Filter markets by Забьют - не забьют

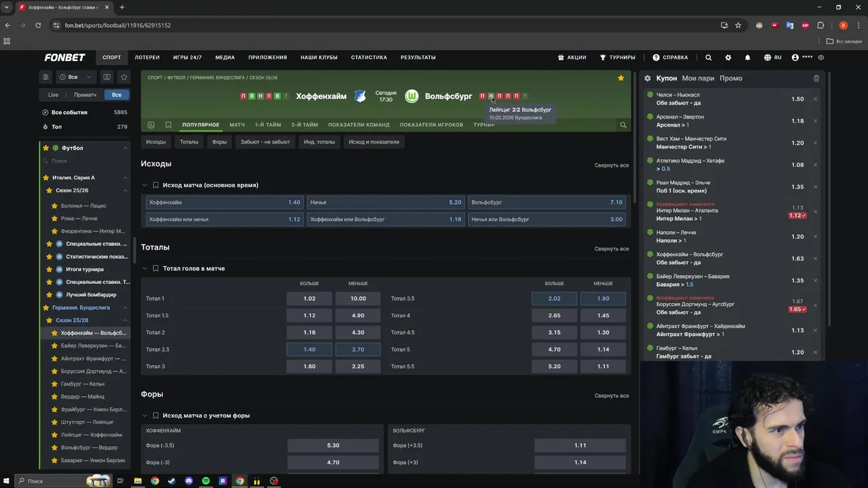(x=265, y=142)
